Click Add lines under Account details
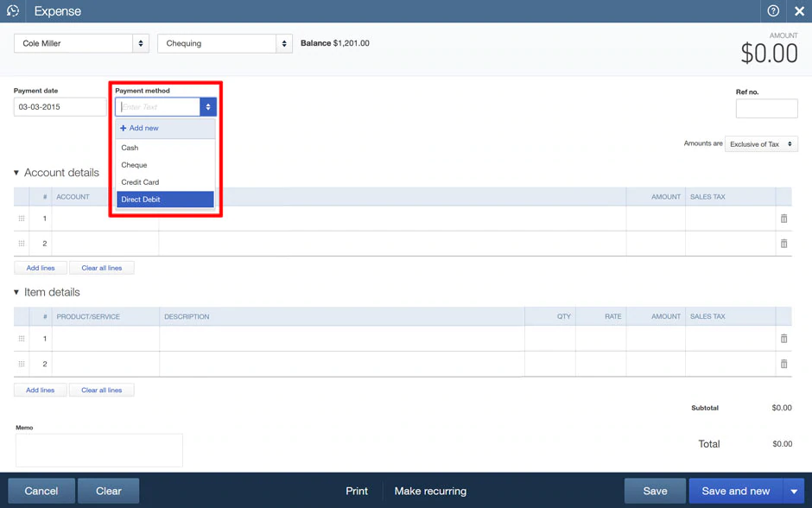Screen dimensions: 812x508 tap(41, 268)
